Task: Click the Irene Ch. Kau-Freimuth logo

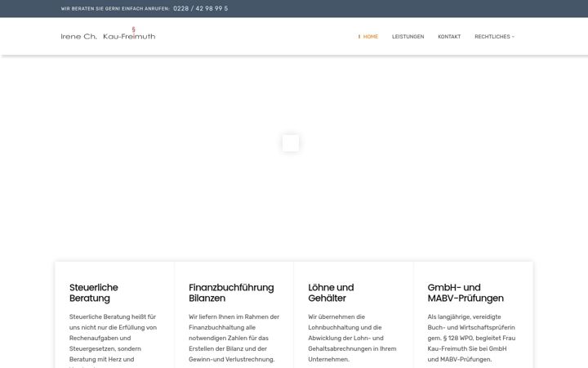Action: (x=108, y=34)
